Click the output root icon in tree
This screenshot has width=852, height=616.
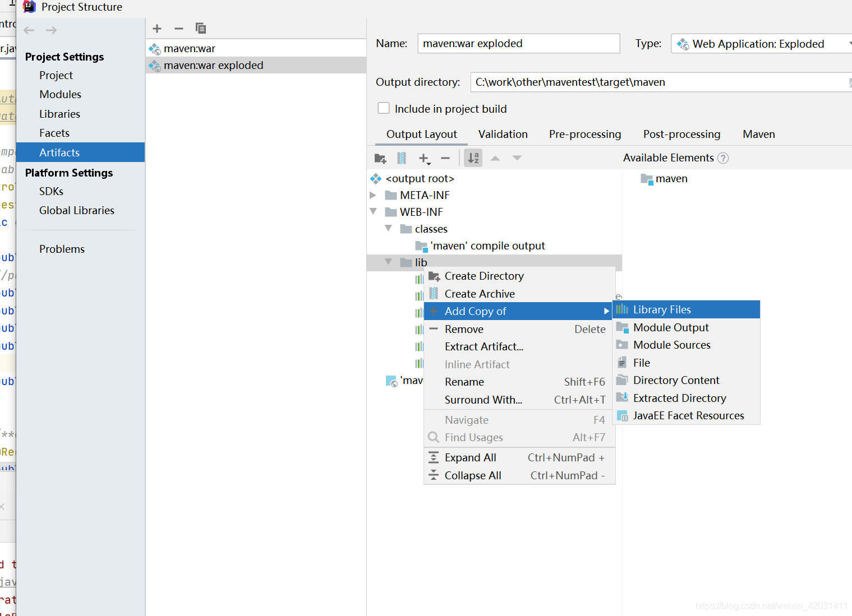click(x=376, y=179)
